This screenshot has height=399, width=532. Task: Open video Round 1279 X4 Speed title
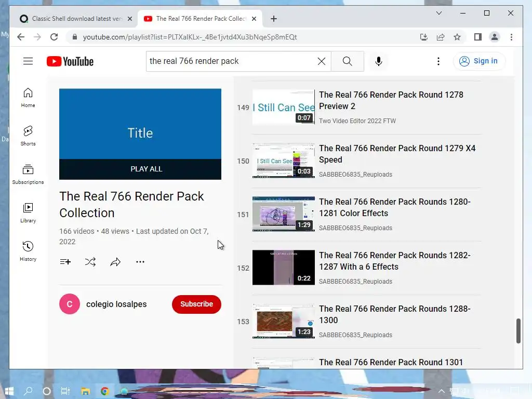point(397,154)
